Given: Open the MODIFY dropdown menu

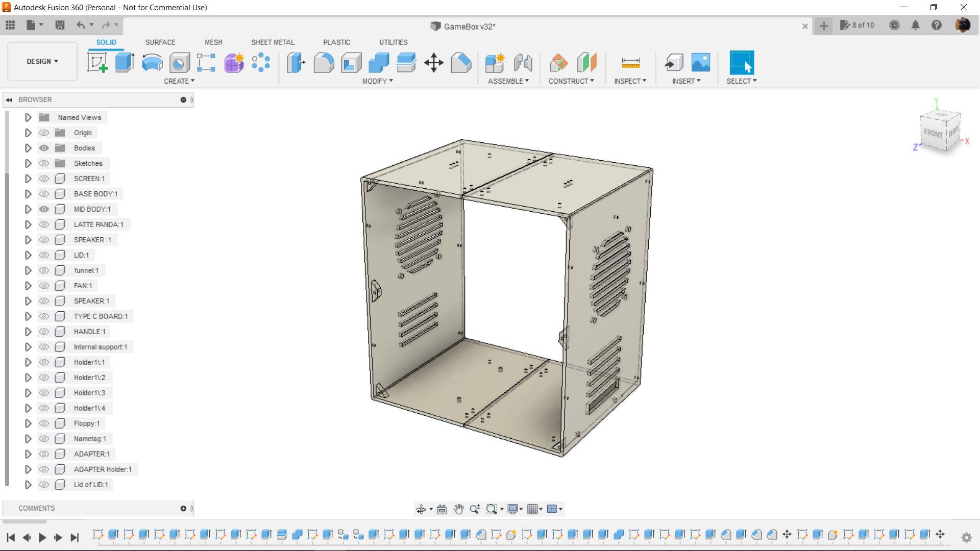Looking at the screenshot, I should (x=377, y=81).
